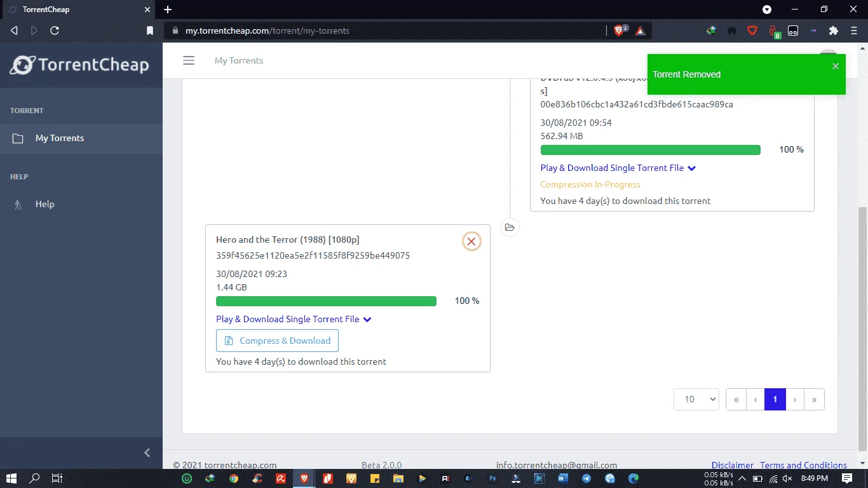Open the browser main menu

tap(853, 30)
